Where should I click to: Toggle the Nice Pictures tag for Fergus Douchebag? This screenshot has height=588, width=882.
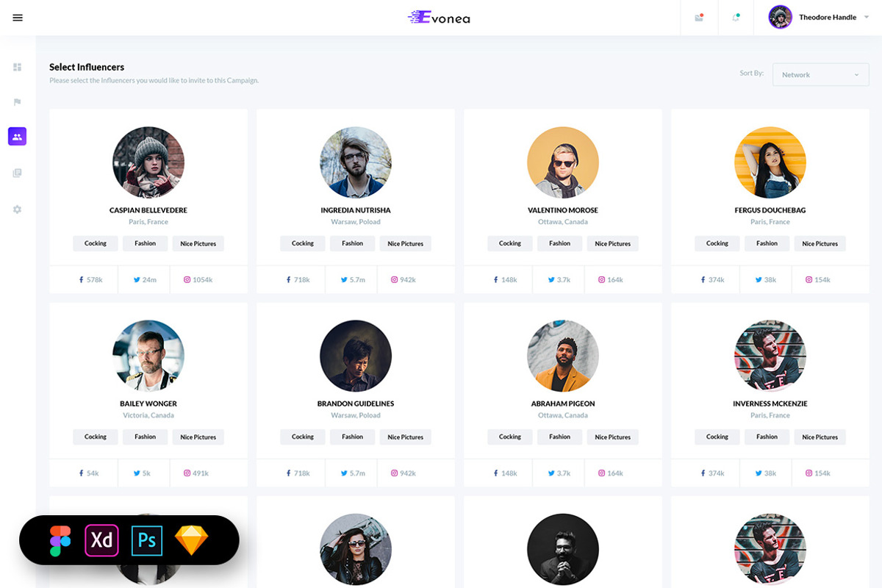820,243
